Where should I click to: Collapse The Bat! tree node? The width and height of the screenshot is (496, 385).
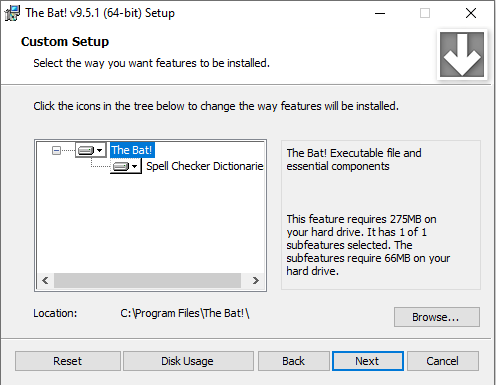[x=56, y=151]
